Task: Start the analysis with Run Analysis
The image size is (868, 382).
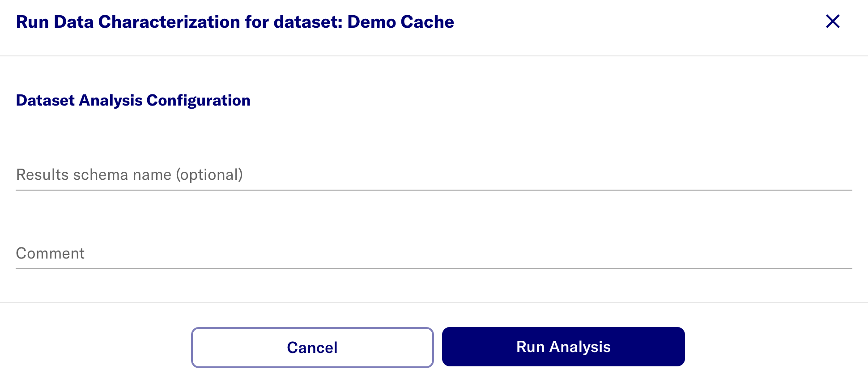Action: point(563,347)
